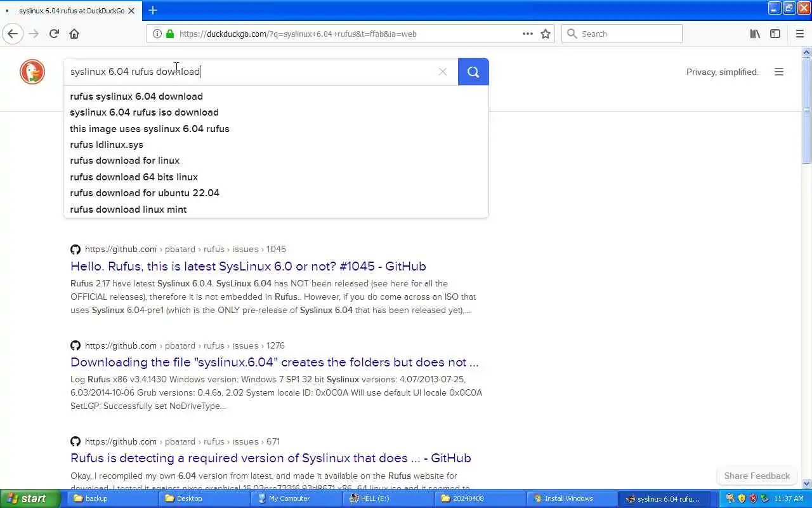Image resolution: width=812 pixels, height=508 pixels.
Task: Click GitHub favicon beside issues 671 result
Action: (75, 441)
